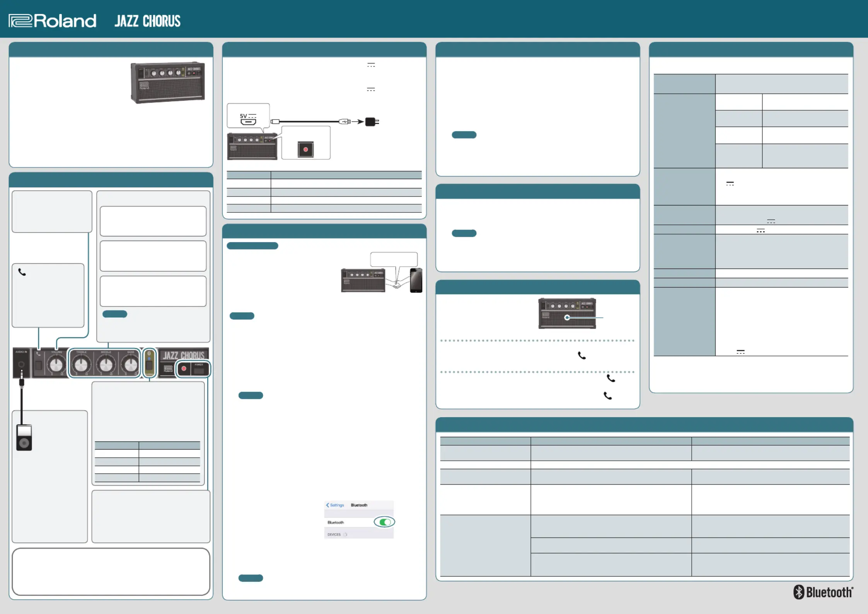This screenshot has width=868, height=614.
Task: Click the enlarged red indicator in power callout
Action: [x=305, y=149]
